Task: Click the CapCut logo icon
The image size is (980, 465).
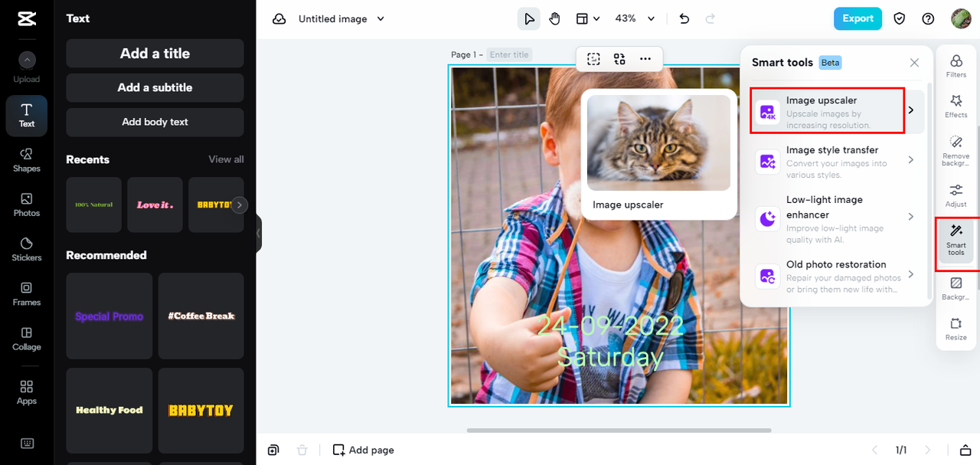Action: tap(27, 19)
